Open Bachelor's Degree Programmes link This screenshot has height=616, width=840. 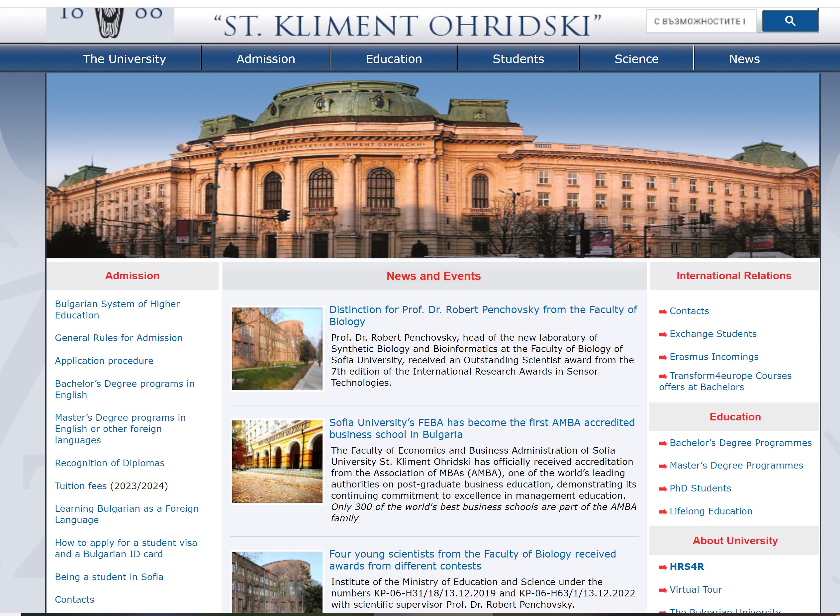click(x=740, y=443)
